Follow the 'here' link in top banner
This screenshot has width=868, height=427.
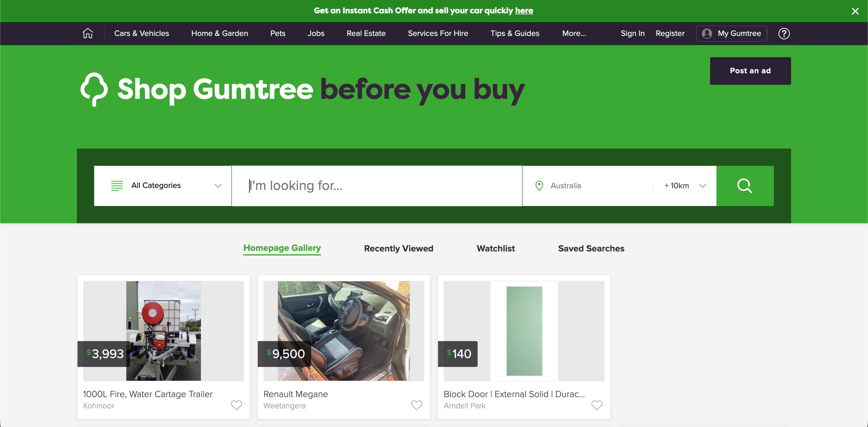point(524,11)
